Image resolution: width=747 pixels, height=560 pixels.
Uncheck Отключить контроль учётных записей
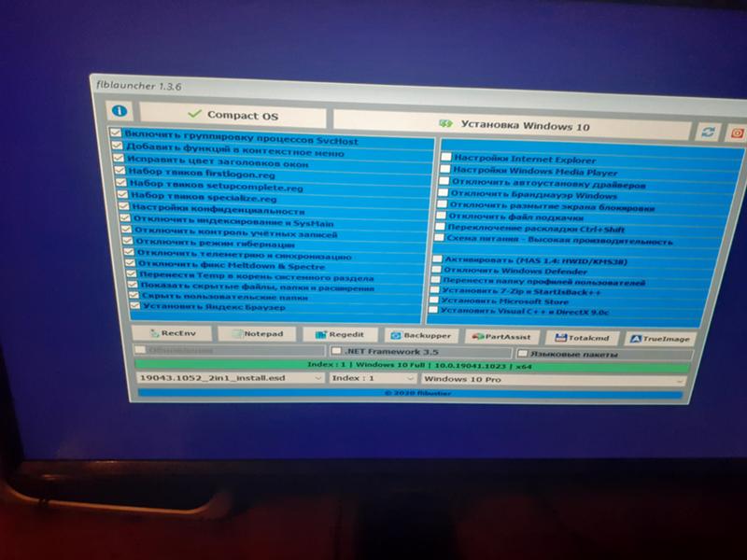(127, 230)
